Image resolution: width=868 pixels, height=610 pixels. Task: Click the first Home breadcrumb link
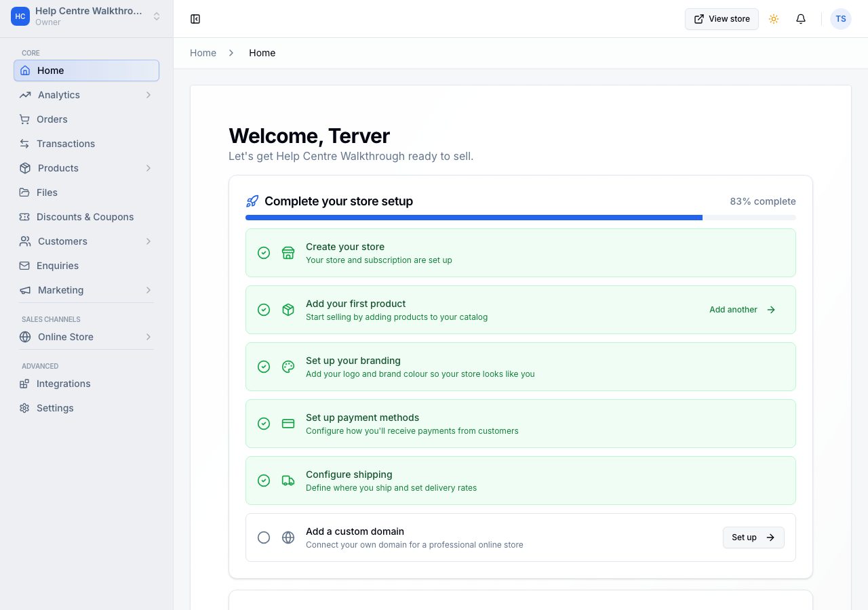pos(203,53)
